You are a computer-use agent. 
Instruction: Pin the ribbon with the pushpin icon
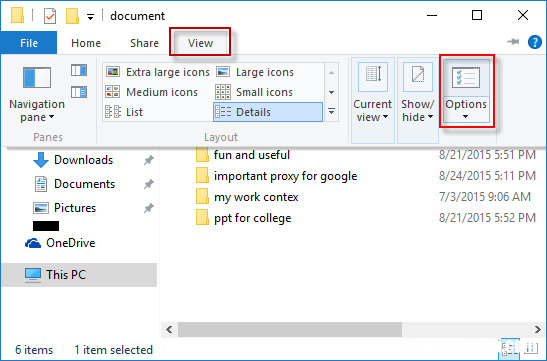[513, 42]
